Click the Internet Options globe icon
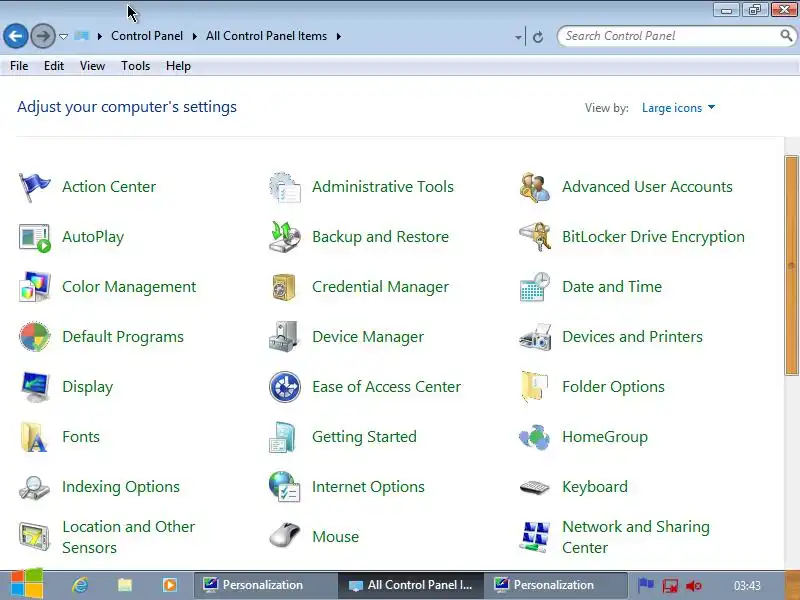800x600 pixels. 285,486
